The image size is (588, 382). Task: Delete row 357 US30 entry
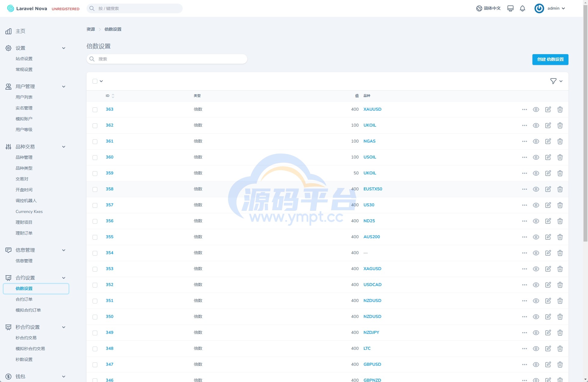tap(560, 205)
